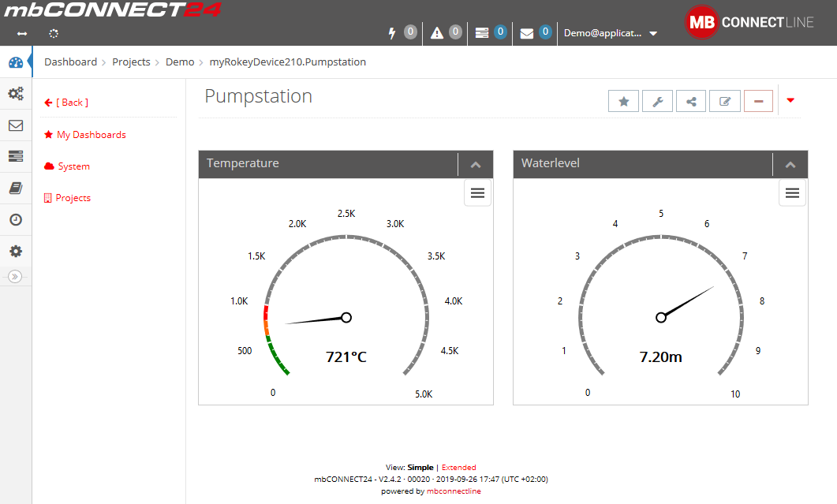The width and height of the screenshot is (837, 504).
Task: Select the Simple view
Action: [x=420, y=467]
